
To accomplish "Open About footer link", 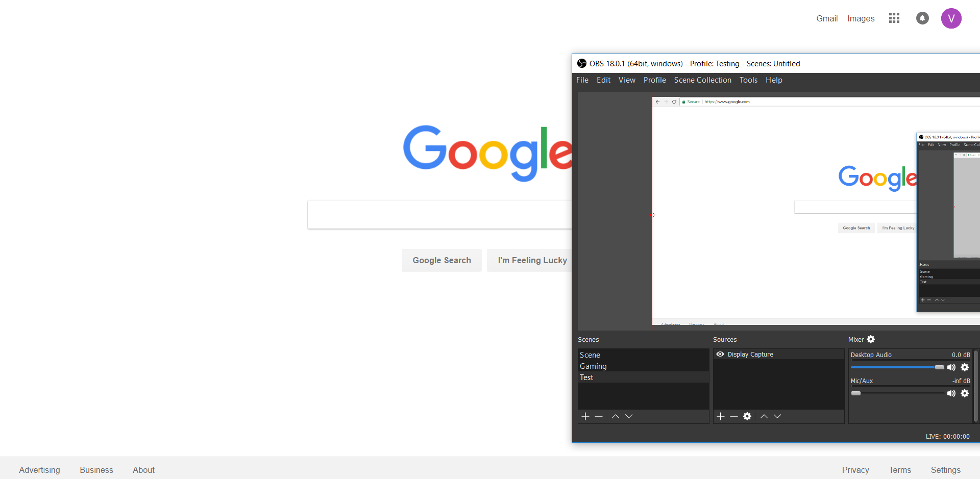I will pos(143,470).
